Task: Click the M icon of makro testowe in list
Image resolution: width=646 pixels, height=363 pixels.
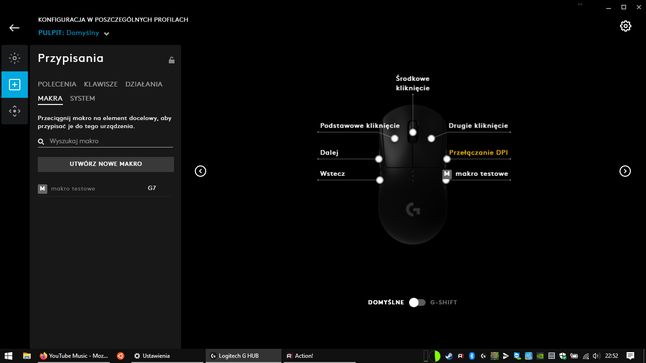Action: 42,189
